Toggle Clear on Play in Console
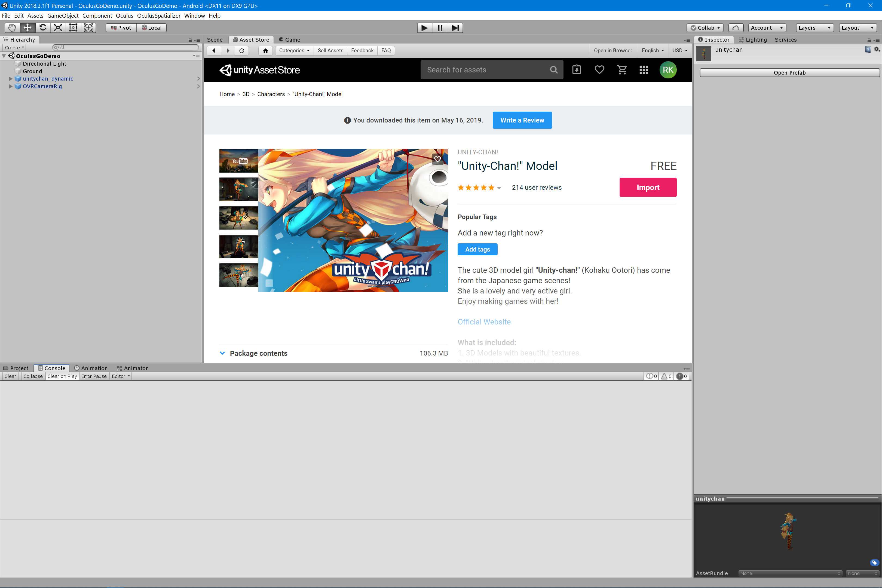The width and height of the screenshot is (882, 588). coord(62,376)
